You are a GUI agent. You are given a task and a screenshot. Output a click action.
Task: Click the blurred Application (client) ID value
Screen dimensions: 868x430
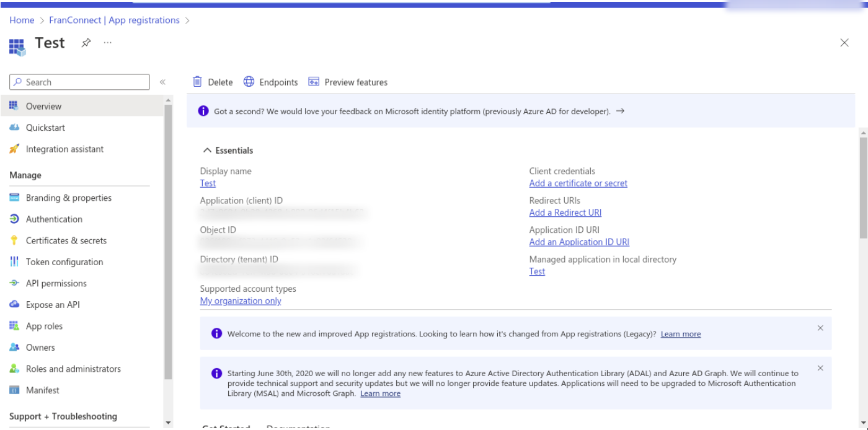tap(282, 213)
